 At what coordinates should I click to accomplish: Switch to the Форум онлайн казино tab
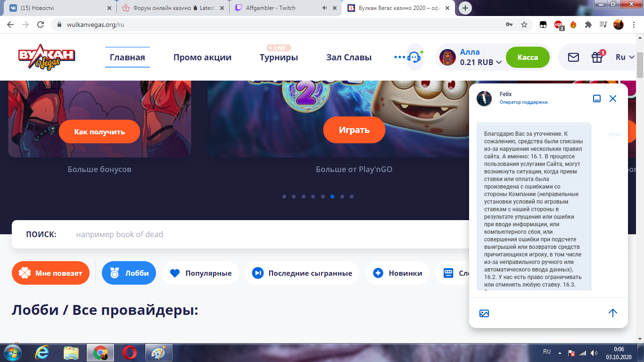[x=173, y=8]
